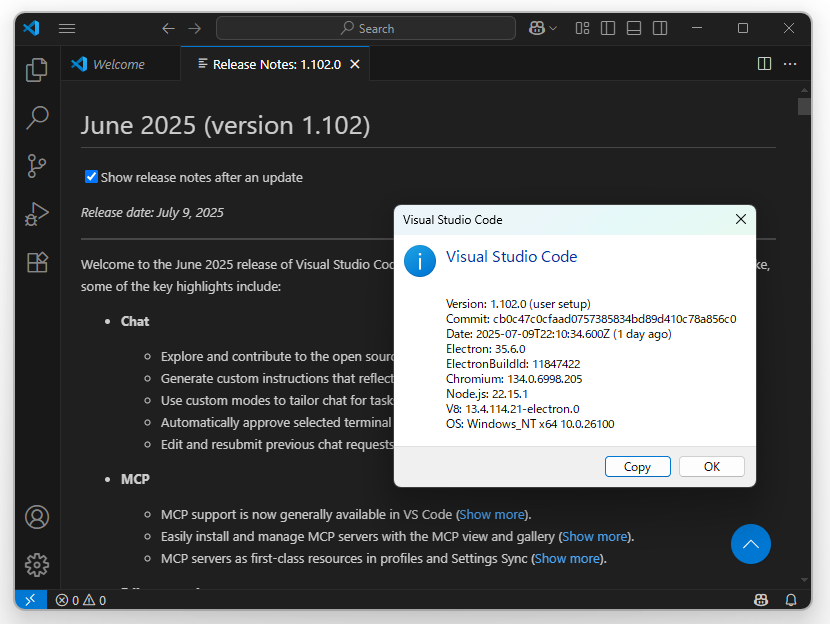
Task: Switch to the Welcome tab
Action: 120,63
